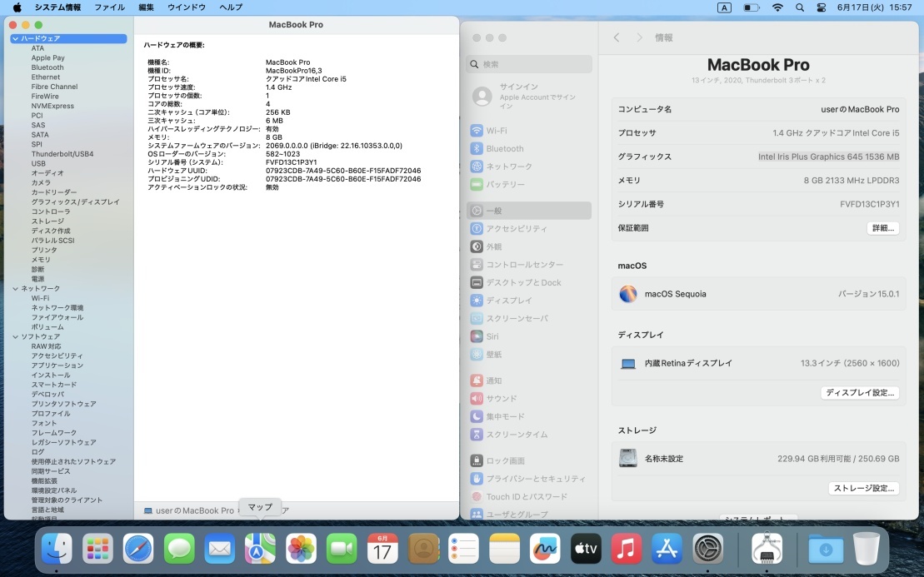Screen dimensions: 924x577
Task: Select ストレージ in the hardware list
Action: coord(47,221)
